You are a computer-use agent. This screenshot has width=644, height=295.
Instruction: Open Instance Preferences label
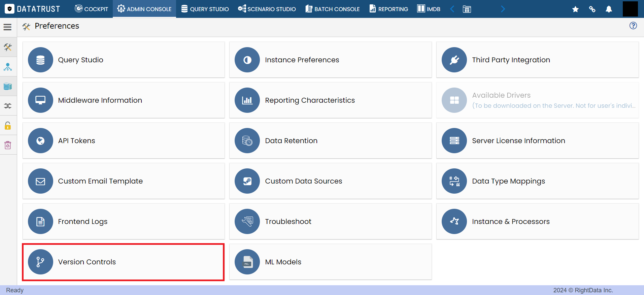point(302,60)
